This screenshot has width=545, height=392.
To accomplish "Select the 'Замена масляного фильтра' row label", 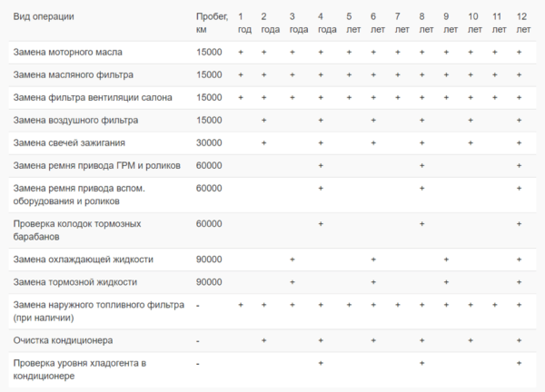I will click(73, 74).
